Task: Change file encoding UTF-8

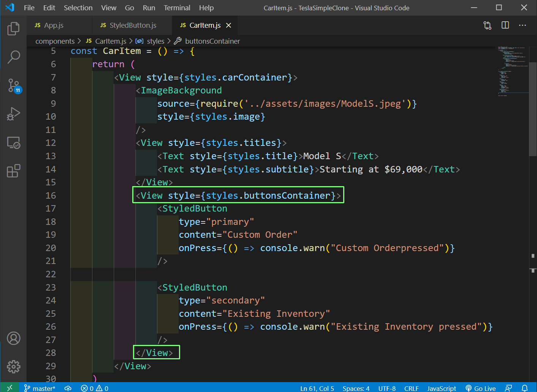Action: coord(387,388)
